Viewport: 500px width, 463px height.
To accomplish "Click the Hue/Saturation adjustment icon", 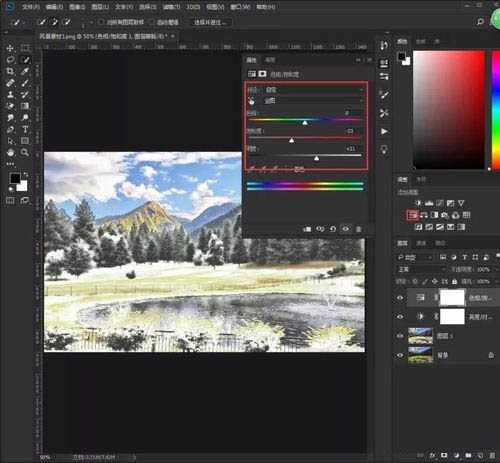I will coord(413,215).
